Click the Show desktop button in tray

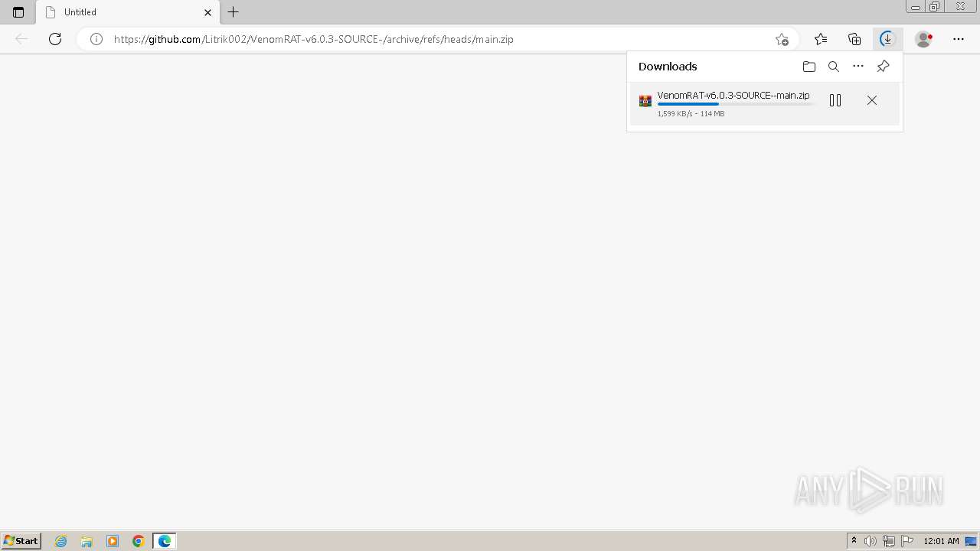(x=971, y=541)
